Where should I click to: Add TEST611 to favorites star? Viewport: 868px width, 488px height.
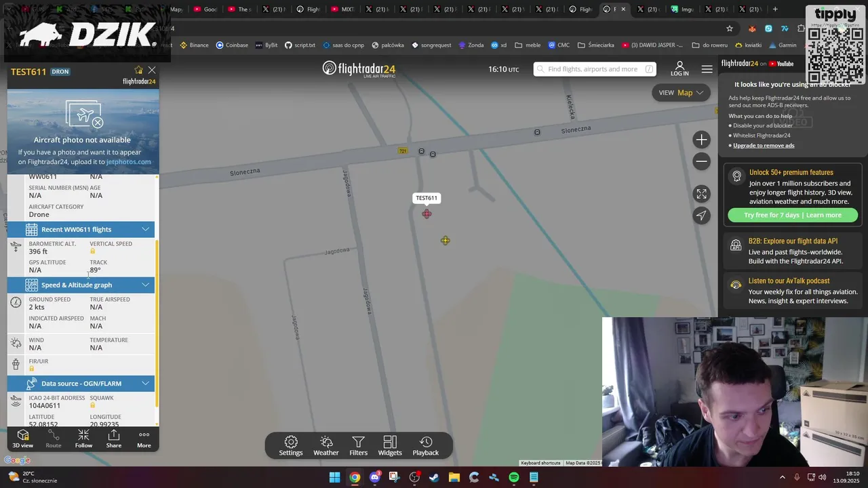(x=139, y=70)
